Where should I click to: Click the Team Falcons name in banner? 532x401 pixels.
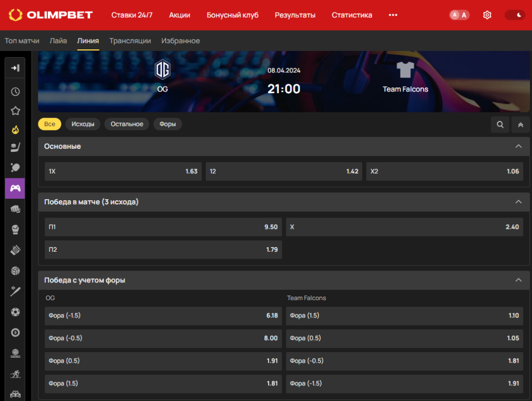point(405,89)
